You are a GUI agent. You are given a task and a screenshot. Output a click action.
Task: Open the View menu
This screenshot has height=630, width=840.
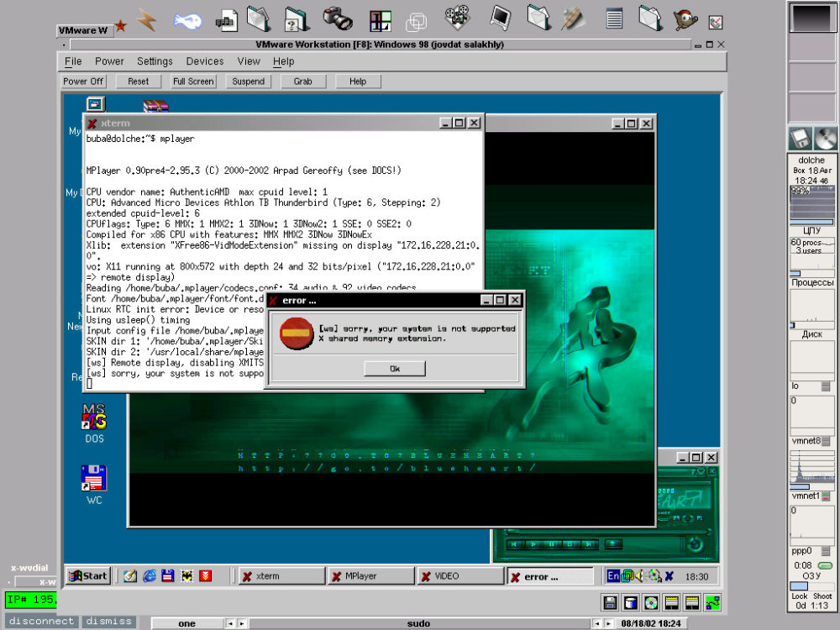(249, 61)
